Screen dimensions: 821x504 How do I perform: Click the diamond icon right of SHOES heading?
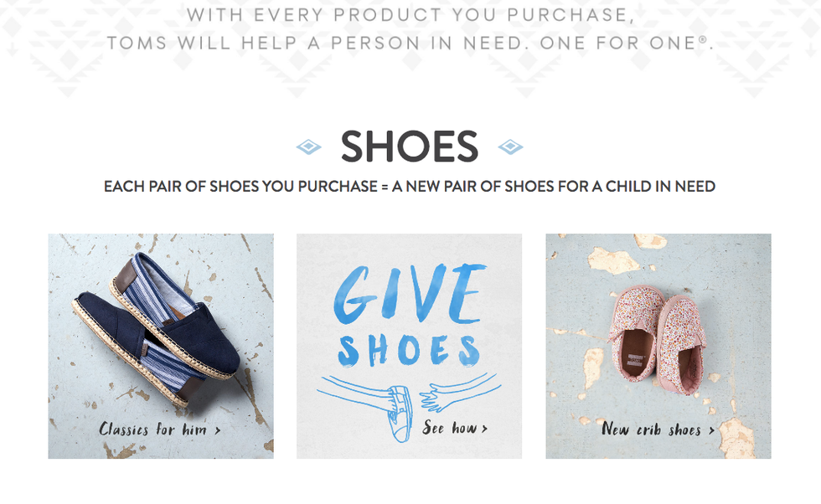(510, 147)
